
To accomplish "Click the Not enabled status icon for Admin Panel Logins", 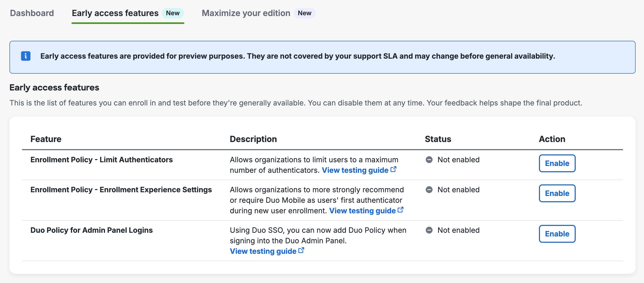I will click(429, 230).
